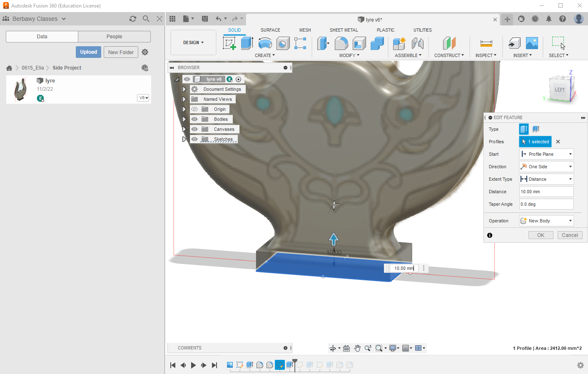Refresh the data panel

133,19
